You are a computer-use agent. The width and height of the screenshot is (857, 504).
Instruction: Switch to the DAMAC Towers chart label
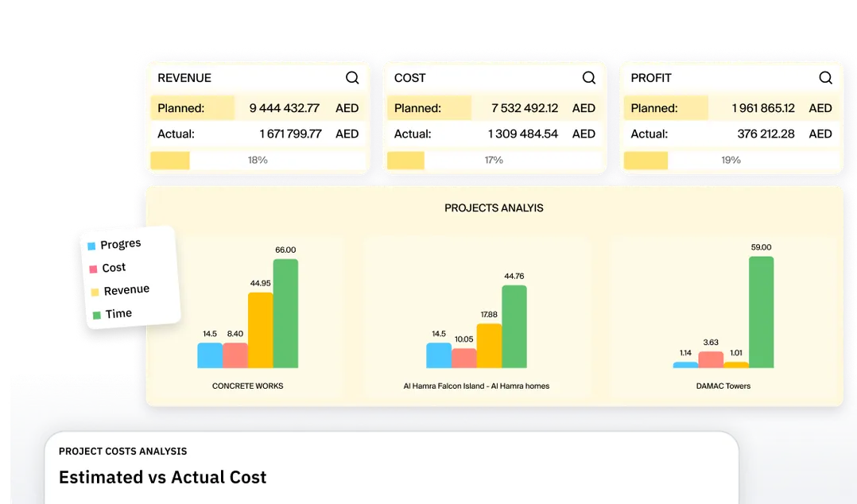(x=723, y=386)
